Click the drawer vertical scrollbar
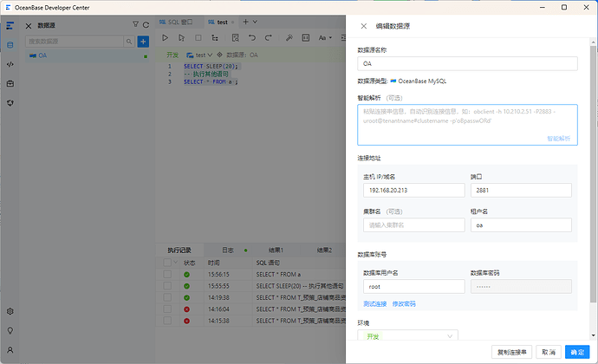Screen dimensions: 598x364 593,173
